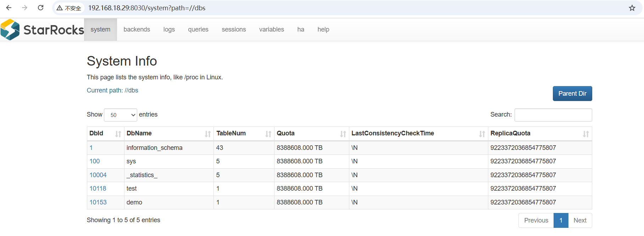The width and height of the screenshot is (644, 236).
Task: Open DbId 10004 link
Action: click(x=98, y=175)
